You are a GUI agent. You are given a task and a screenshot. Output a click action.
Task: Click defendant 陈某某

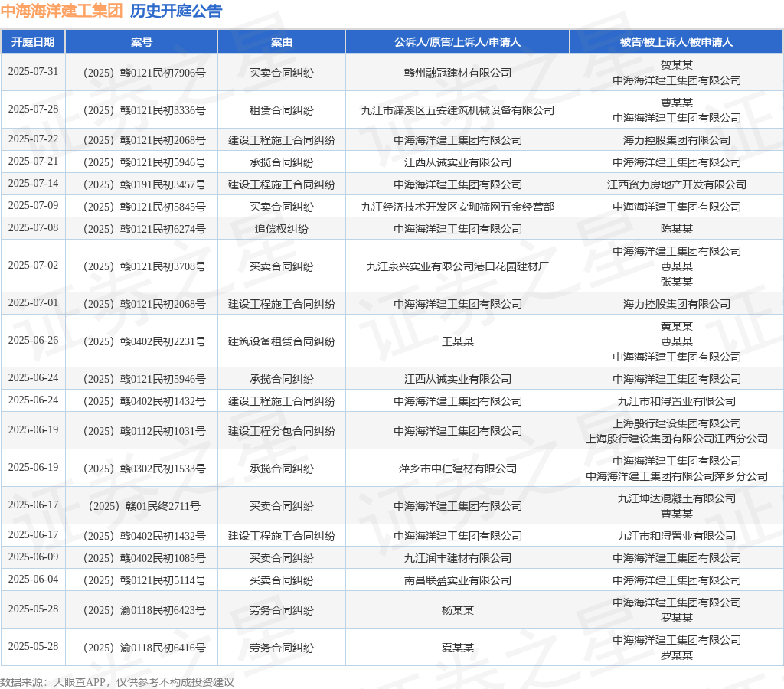pyautogui.click(x=677, y=229)
